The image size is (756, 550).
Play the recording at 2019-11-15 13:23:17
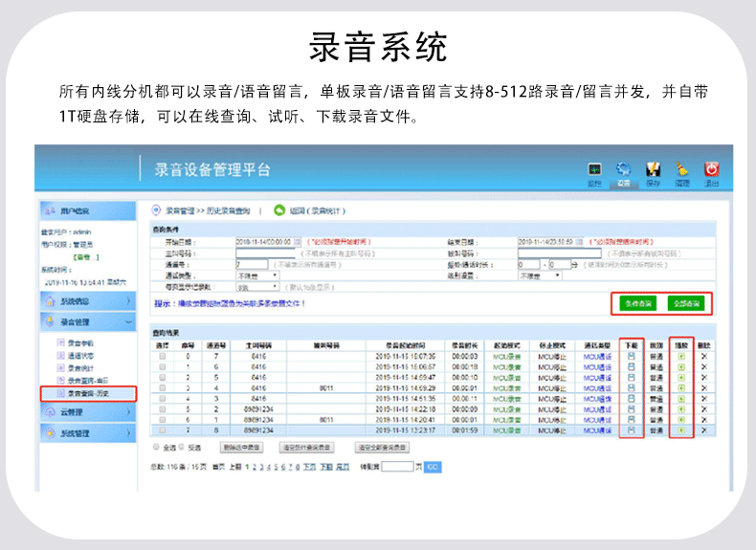[680, 430]
